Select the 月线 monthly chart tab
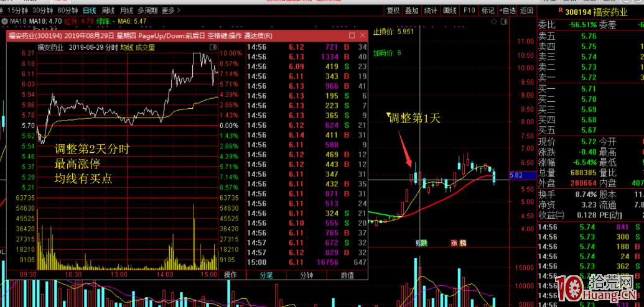The image size is (644, 307). click(x=126, y=11)
